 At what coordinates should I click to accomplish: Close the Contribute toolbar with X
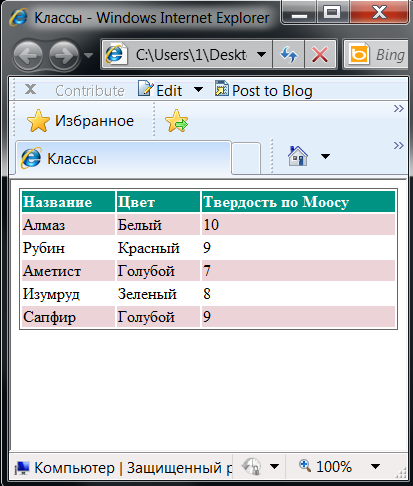pyautogui.click(x=30, y=89)
